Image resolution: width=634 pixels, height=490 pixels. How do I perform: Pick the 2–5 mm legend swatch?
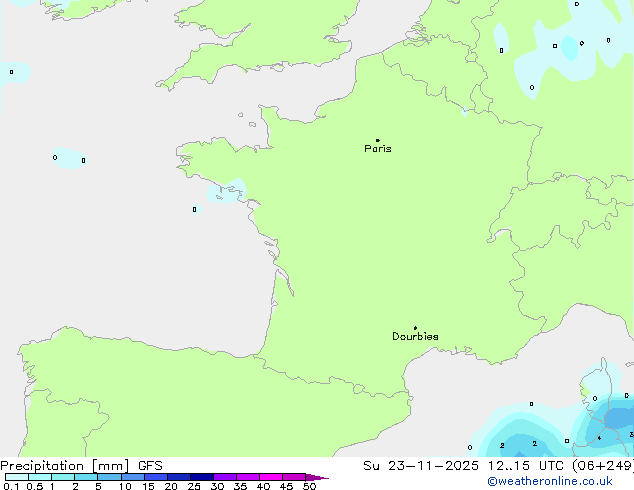point(86,477)
